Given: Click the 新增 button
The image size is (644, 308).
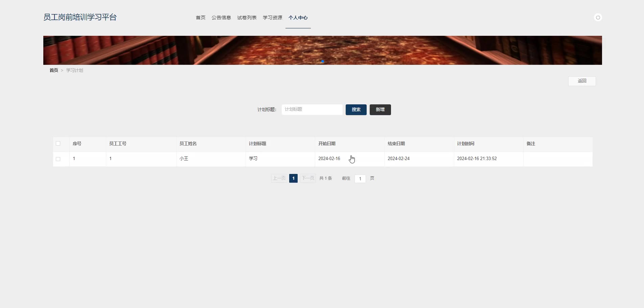Looking at the screenshot, I should pos(380,110).
